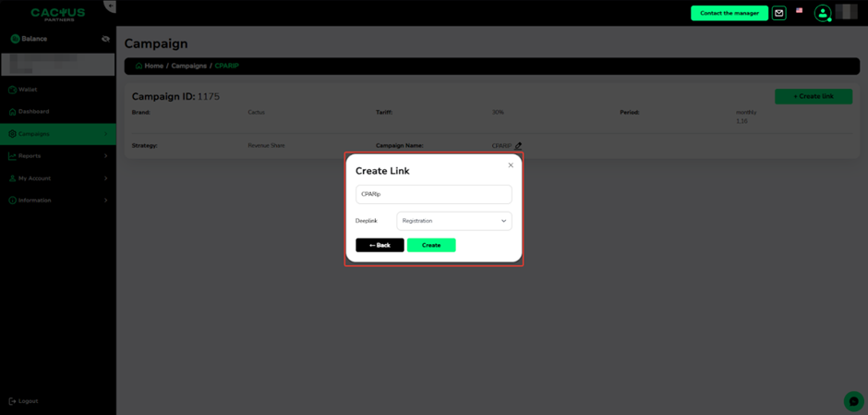Screen dimensions: 868x415
Task: Click the Home icon in breadcrumb
Action: (139, 67)
